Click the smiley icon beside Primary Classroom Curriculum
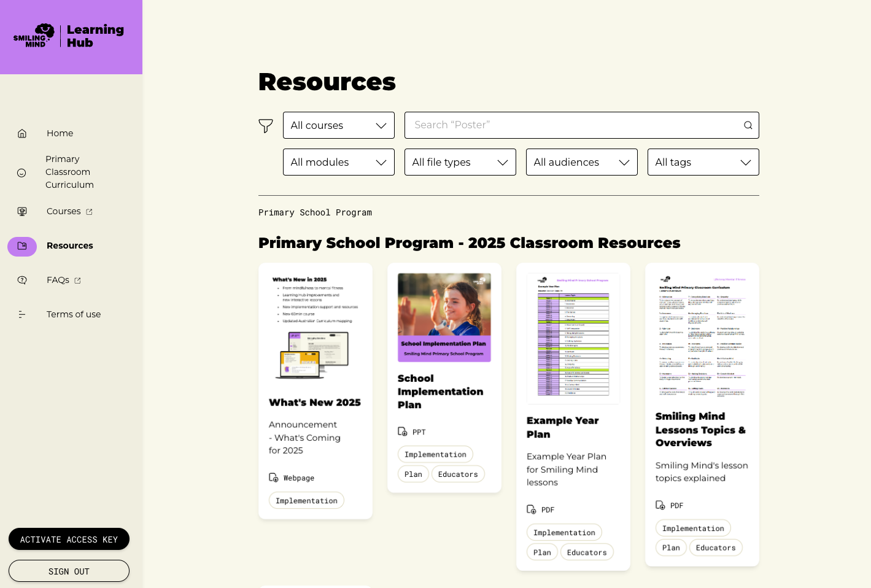The image size is (871, 588). (x=21, y=172)
